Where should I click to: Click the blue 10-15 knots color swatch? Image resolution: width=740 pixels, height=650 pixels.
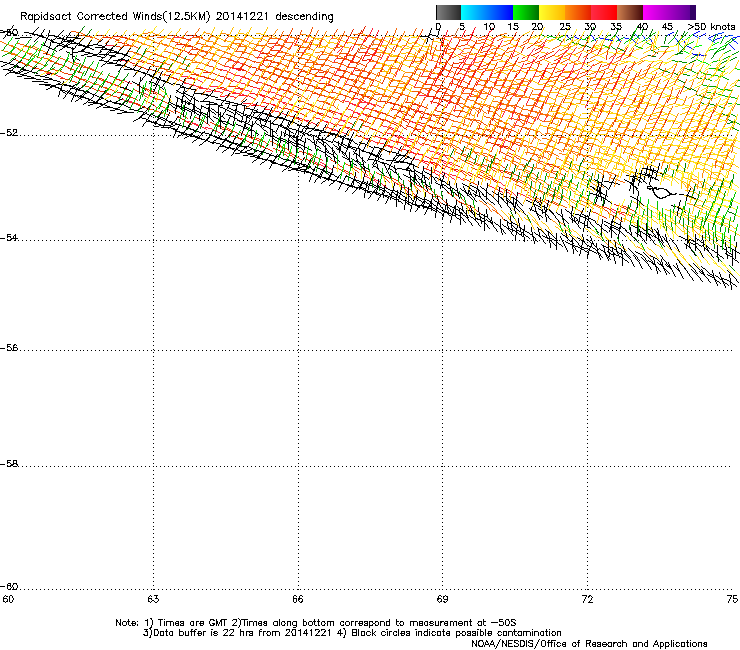[x=500, y=12]
